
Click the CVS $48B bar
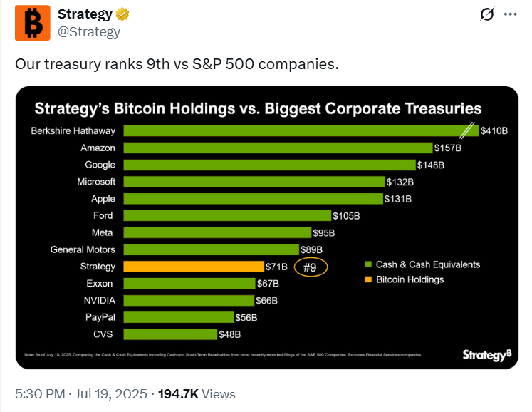[170, 334]
